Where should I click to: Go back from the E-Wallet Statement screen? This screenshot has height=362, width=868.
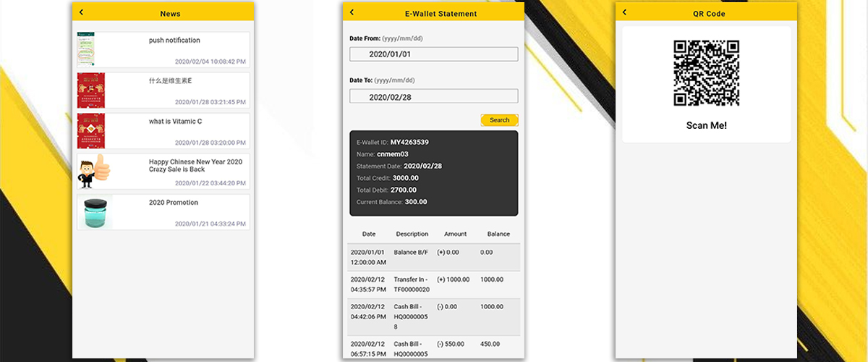pos(352,12)
